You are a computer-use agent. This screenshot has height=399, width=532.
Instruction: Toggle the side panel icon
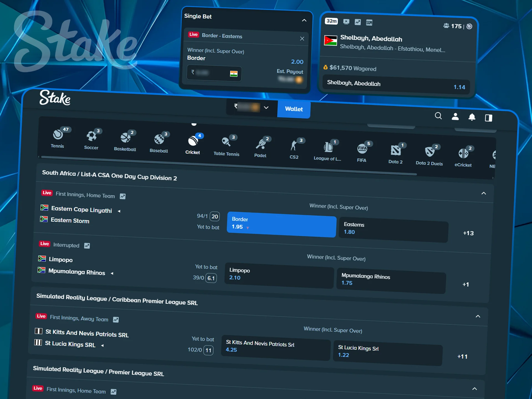click(488, 118)
